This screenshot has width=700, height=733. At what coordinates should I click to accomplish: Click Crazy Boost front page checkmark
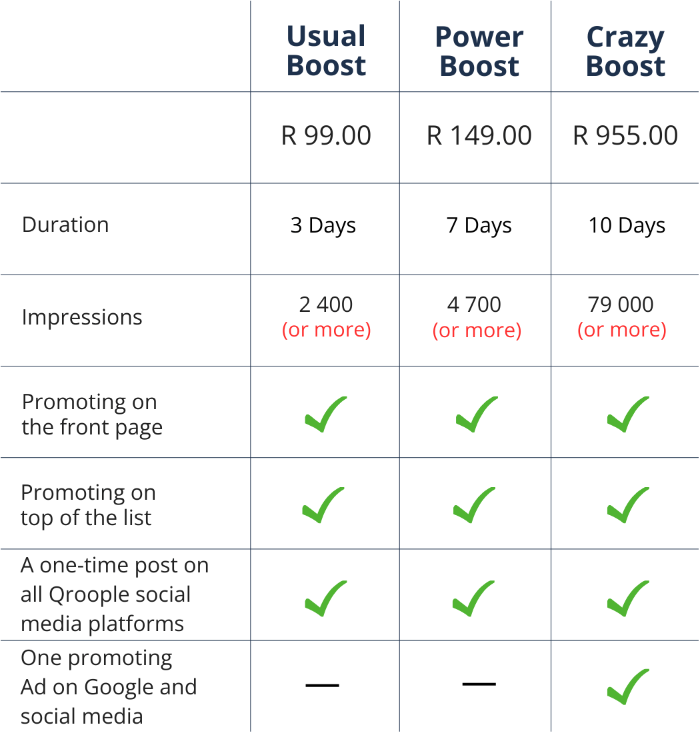click(x=627, y=414)
